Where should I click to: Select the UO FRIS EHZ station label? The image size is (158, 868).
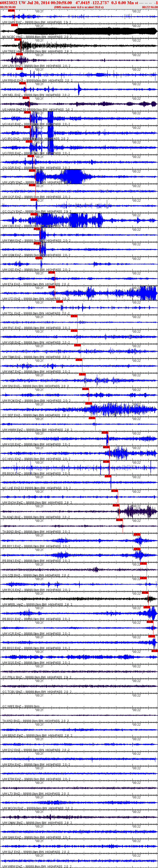tap(36, 153)
